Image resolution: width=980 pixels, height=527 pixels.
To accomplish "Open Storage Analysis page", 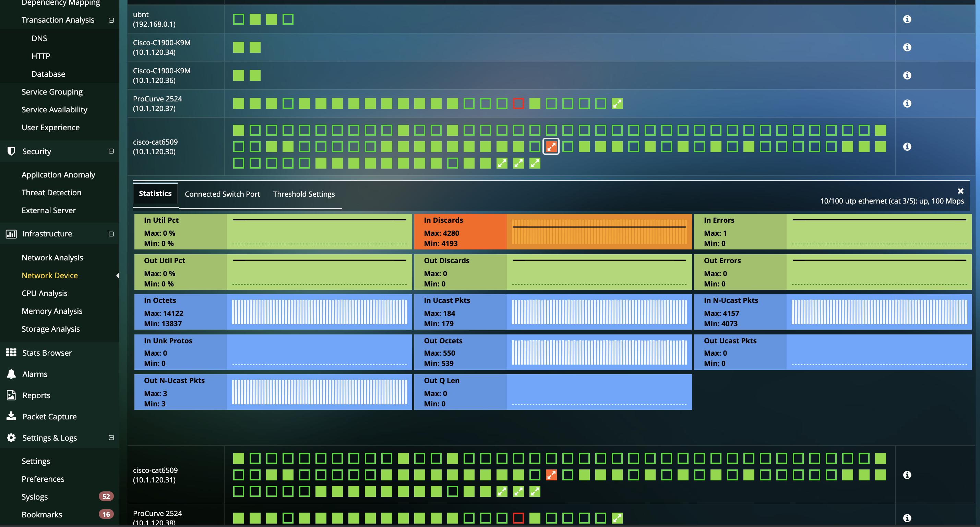I will (51, 329).
